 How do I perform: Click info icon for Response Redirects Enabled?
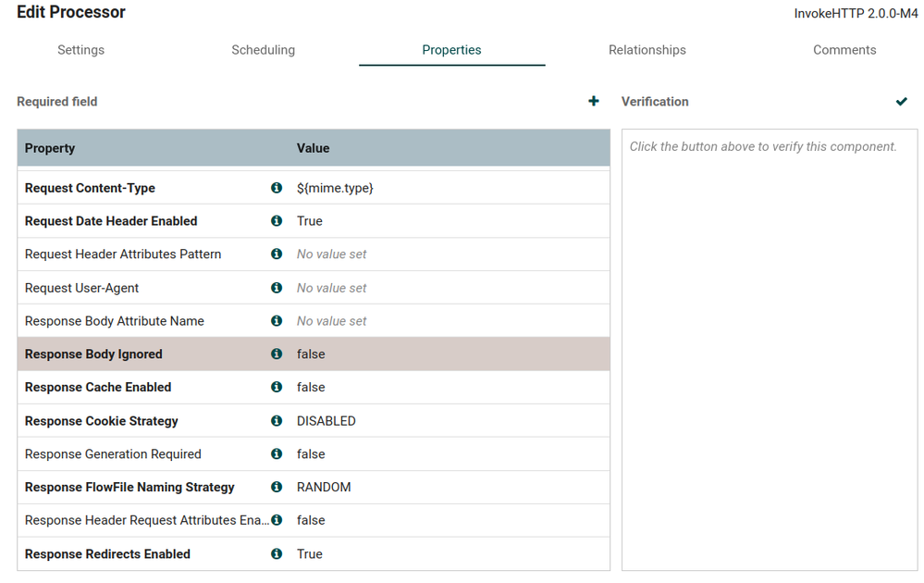pyautogui.click(x=277, y=554)
